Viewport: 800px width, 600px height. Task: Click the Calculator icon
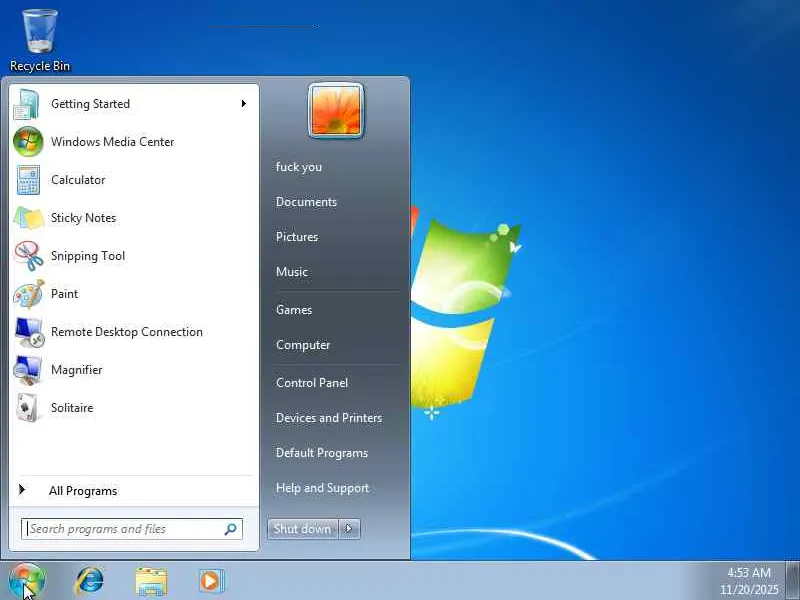coord(28,180)
